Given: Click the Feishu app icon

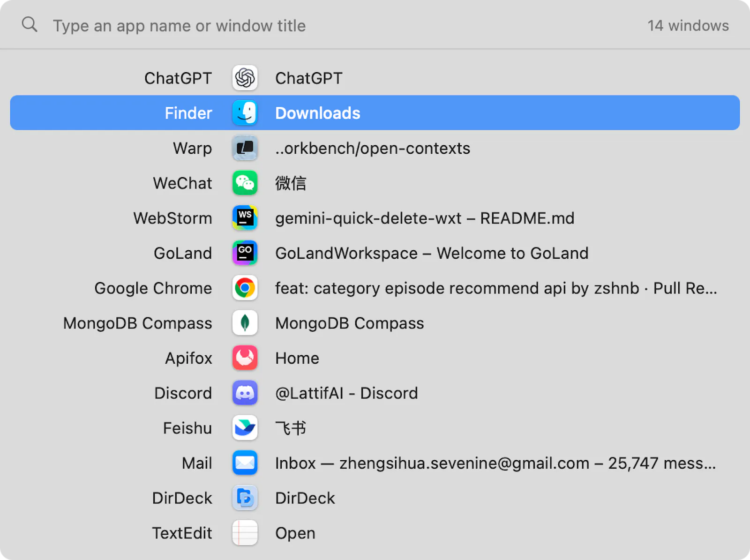Looking at the screenshot, I should point(245,428).
